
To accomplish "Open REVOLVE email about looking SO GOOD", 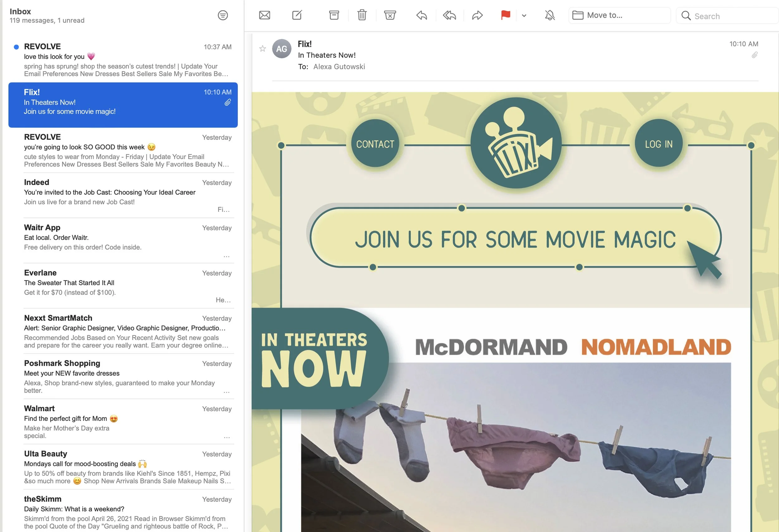I will click(123, 150).
